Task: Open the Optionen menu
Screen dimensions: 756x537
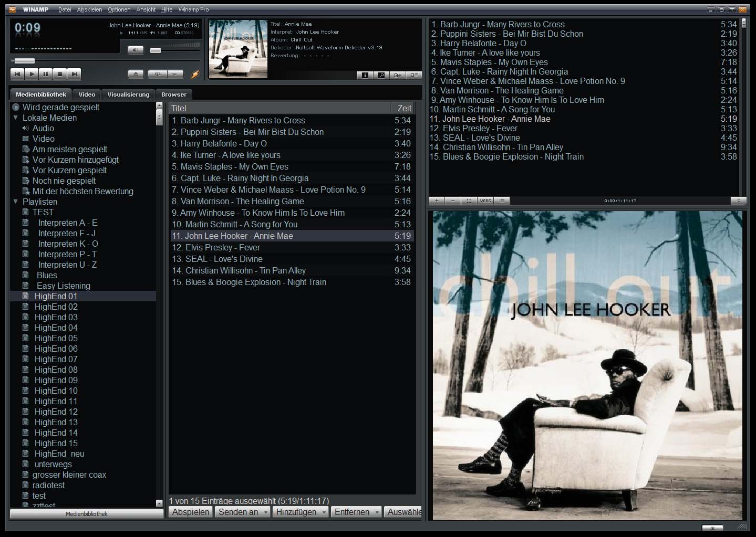Action: point(119,9)
